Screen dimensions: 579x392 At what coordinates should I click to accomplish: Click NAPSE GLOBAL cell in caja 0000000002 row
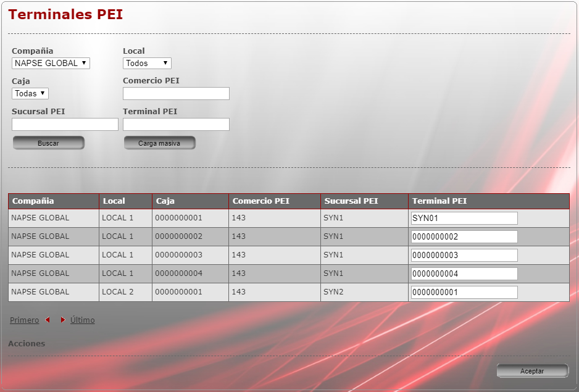pyautogui.click(x=54, y=236)
